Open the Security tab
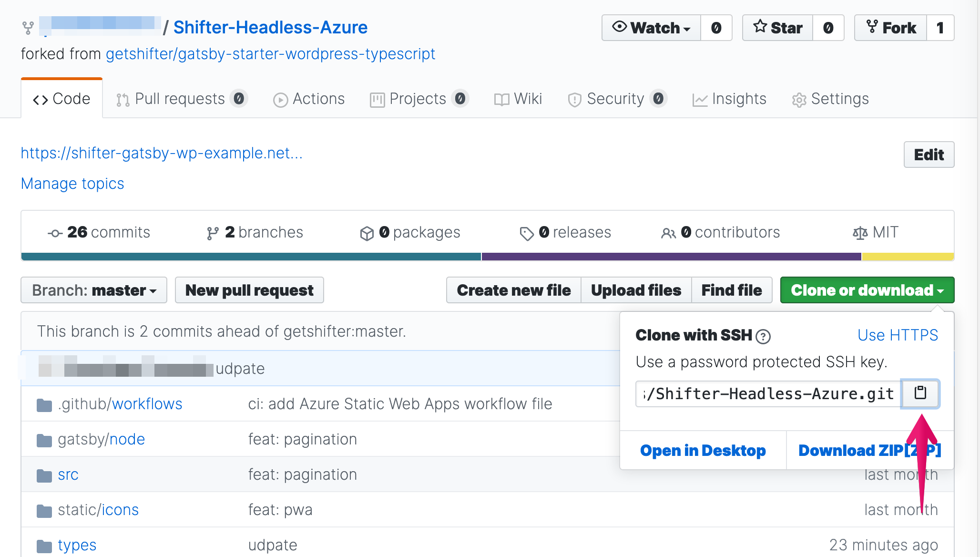The width and height of the screenshot is (980, 557). point(617,99)
